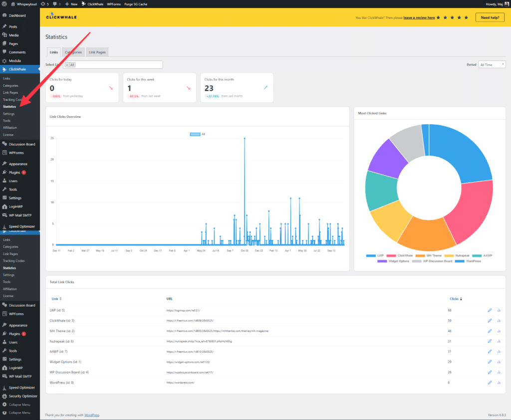The height and width of the screenshot is (420, 511).
Task: Open the WordPress link in footer
Action: pos(92,415)
